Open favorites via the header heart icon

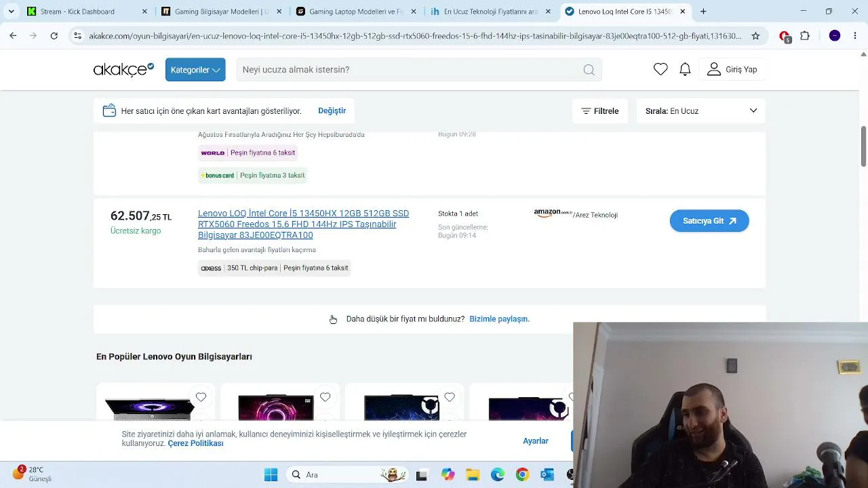coord(660,69)
